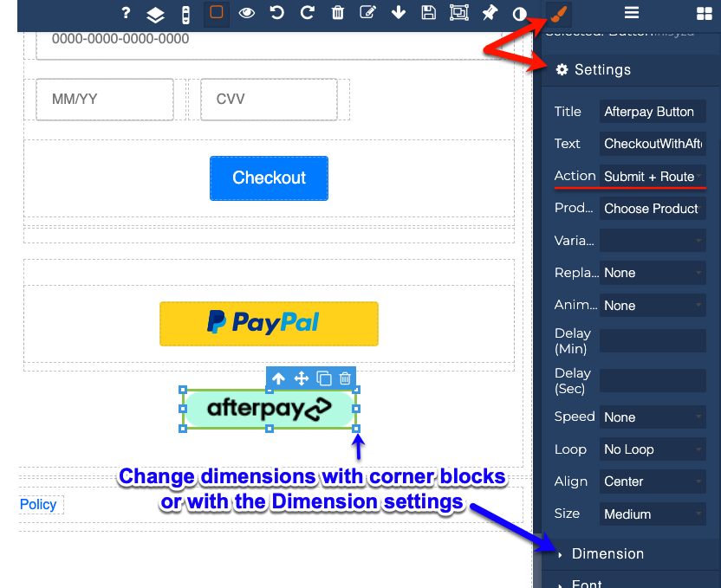
Task: Click the blue Checkout button
Action: coord(269,178)
